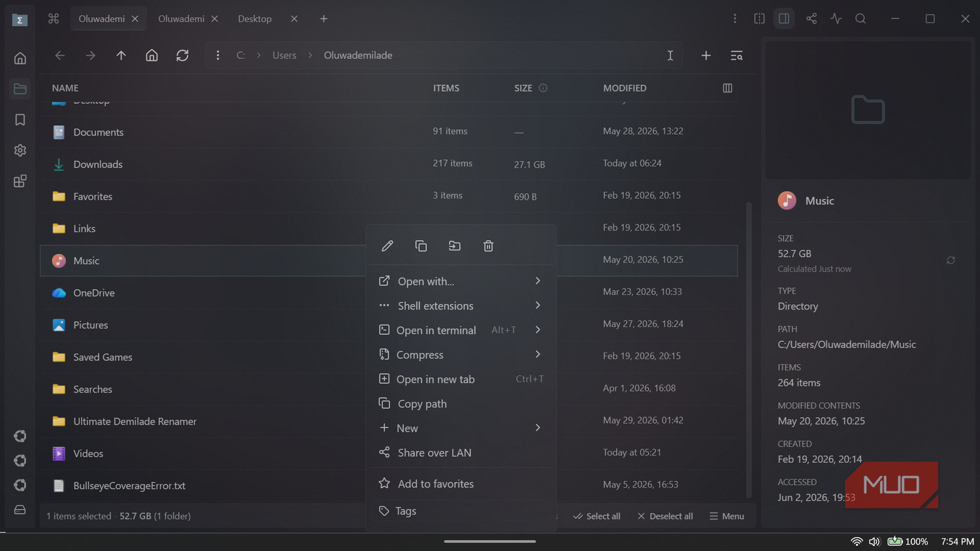Click Deselect all in status bar
The height and width of the screenshot is (551, 980).
[x=665, y=516]
